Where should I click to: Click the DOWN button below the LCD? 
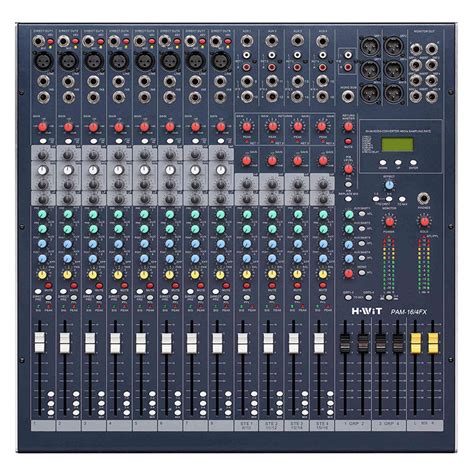tap(383, 163)
